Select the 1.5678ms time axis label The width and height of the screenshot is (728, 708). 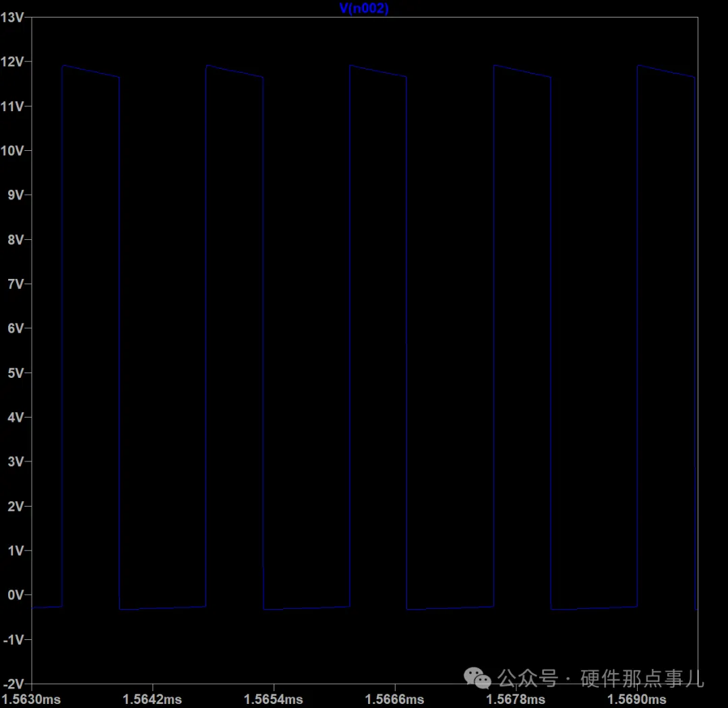(516, 699)
